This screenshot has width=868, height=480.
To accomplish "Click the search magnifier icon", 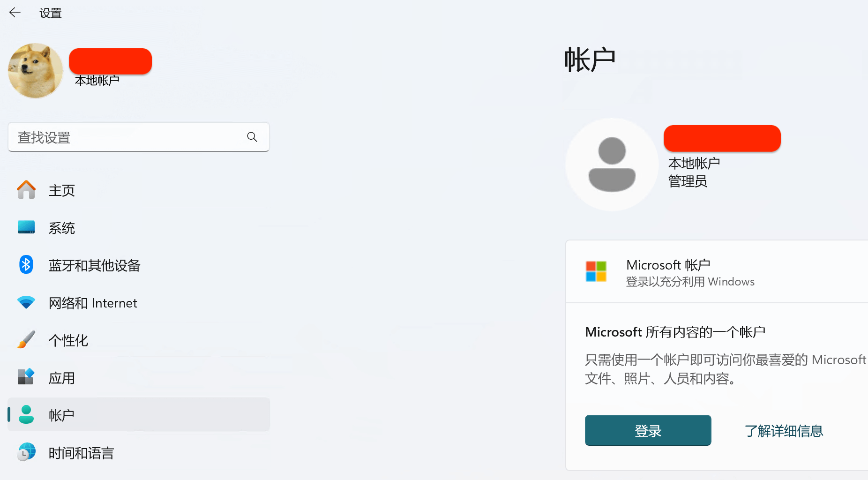I will click(252, 137).
